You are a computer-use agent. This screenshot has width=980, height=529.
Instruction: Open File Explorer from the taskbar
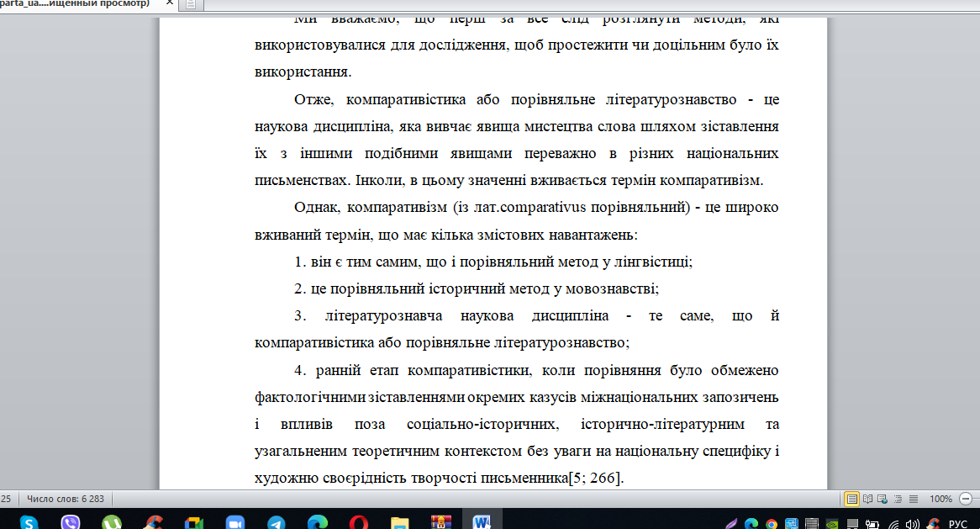click(400, 522)
